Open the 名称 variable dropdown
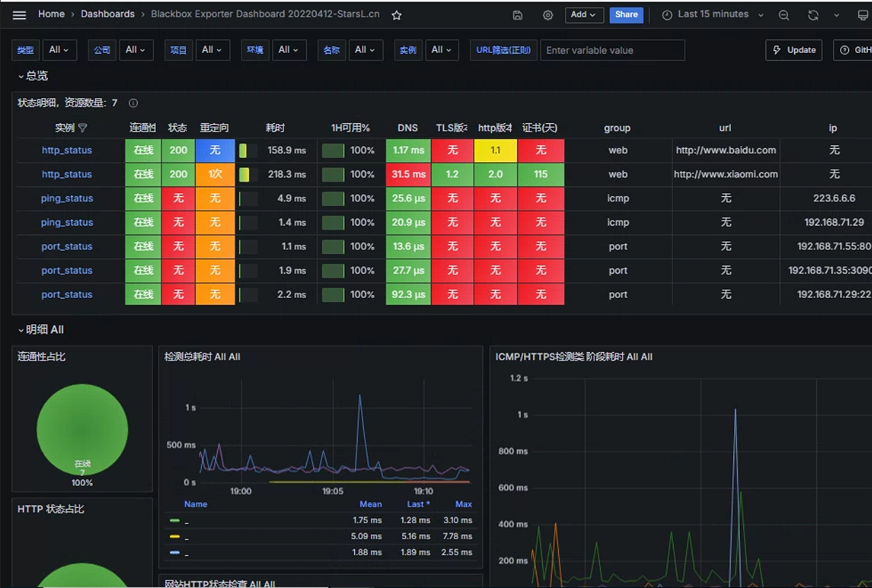The image size is (872, 588). tap(365, 50)
